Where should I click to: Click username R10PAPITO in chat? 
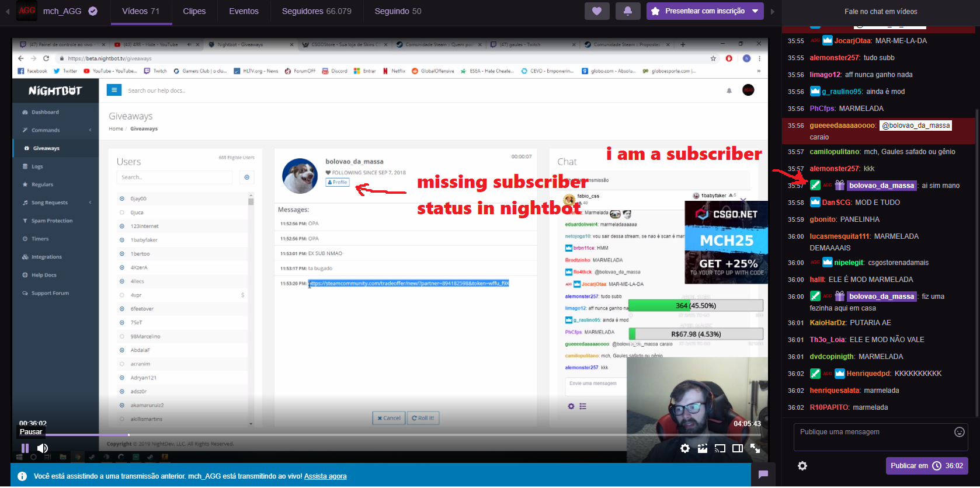pyautogui.click(x=829, y=407)
